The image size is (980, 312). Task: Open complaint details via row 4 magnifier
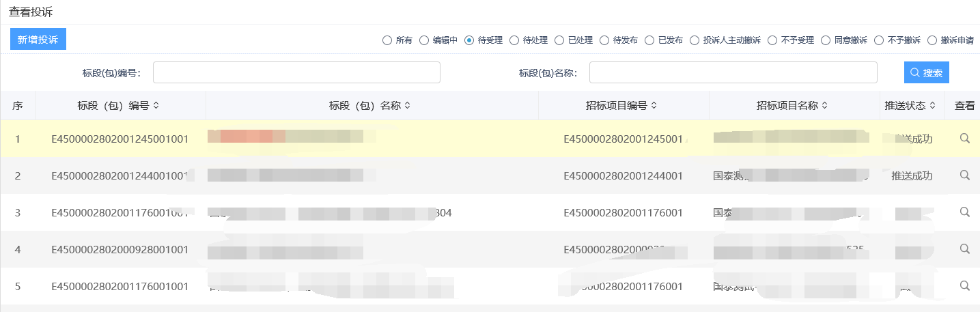point(964,249)
